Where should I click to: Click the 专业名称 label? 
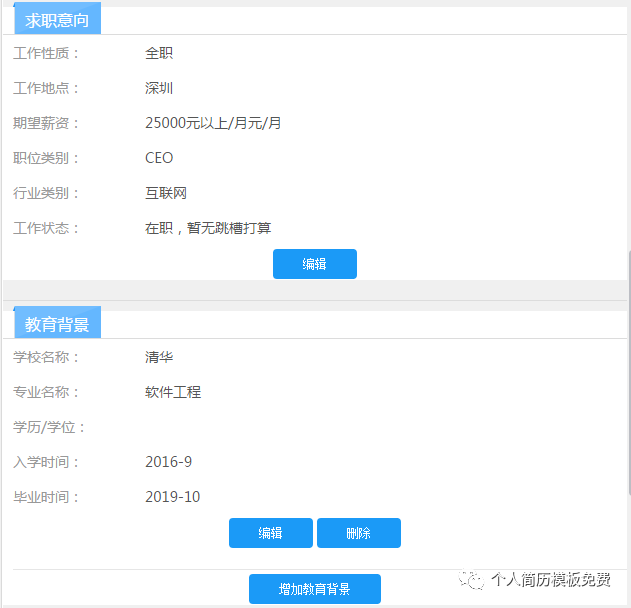point(45,392)
